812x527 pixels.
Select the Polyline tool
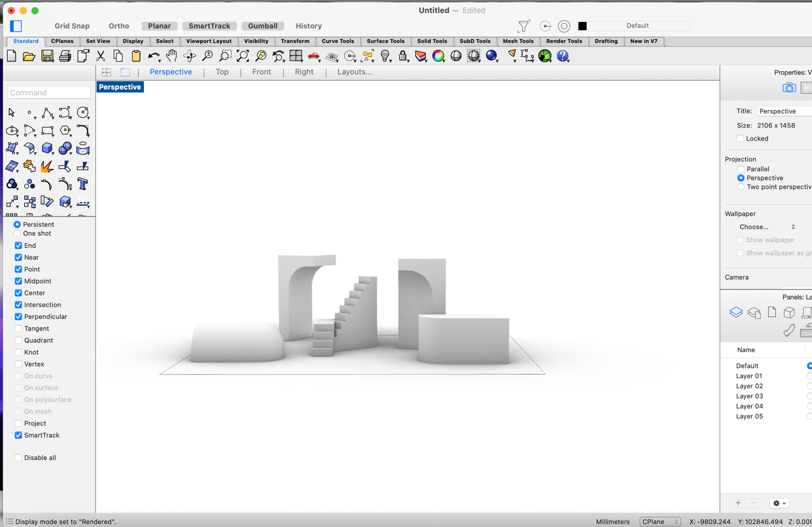coord(47,113)
